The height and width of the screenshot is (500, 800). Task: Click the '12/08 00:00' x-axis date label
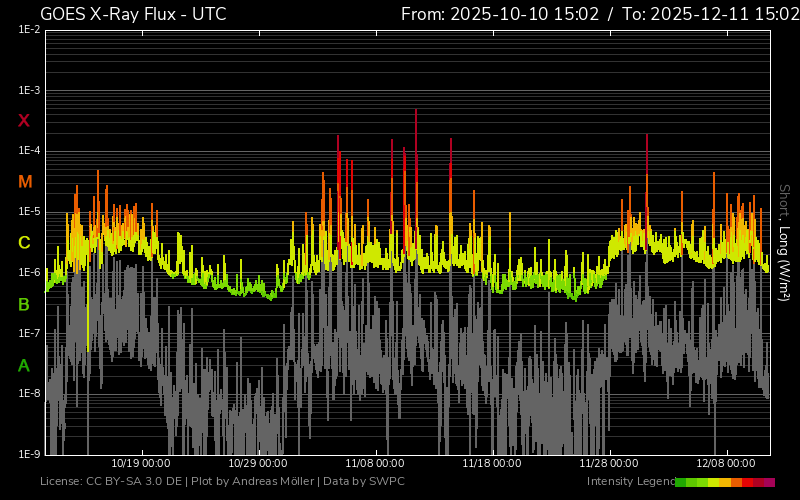point(726,464)
